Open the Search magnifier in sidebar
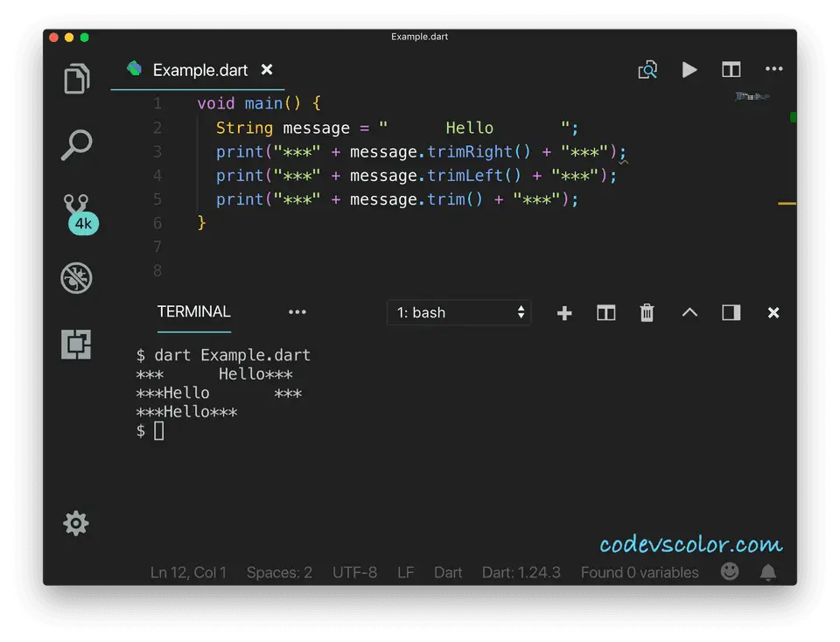 pos(77,144)
